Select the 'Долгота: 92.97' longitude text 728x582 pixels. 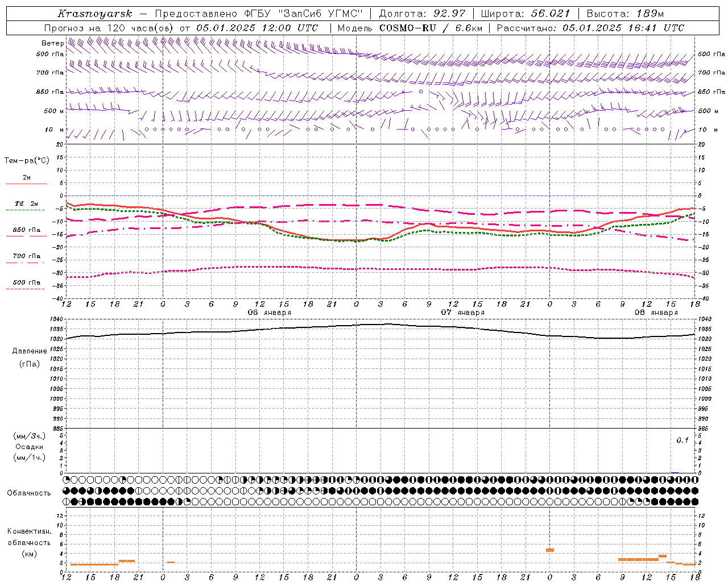[x=422, y=14]
